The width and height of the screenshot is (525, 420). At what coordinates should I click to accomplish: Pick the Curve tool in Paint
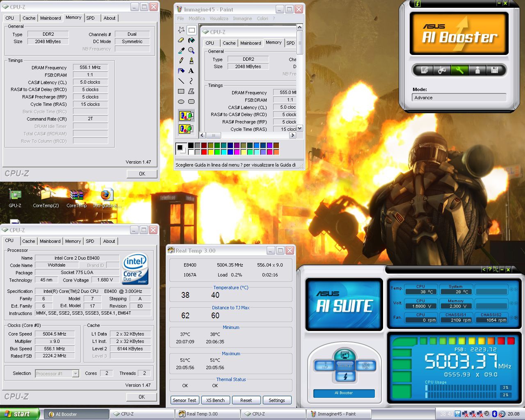coord(191,81)
